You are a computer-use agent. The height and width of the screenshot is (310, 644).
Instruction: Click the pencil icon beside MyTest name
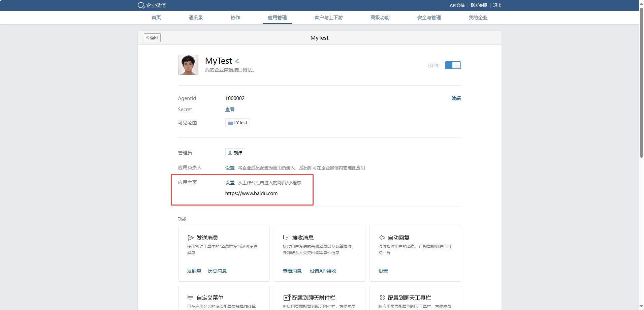[237, 61]
